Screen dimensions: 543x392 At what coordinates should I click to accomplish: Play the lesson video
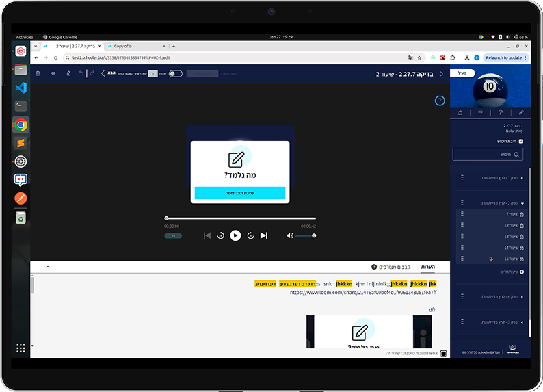point(235,235)
